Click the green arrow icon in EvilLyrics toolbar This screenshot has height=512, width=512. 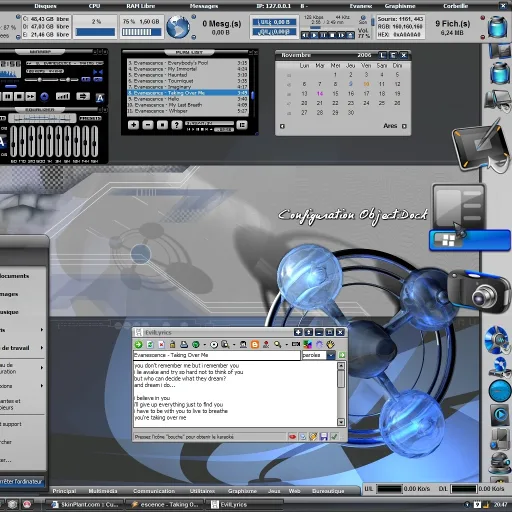[138, 344]
